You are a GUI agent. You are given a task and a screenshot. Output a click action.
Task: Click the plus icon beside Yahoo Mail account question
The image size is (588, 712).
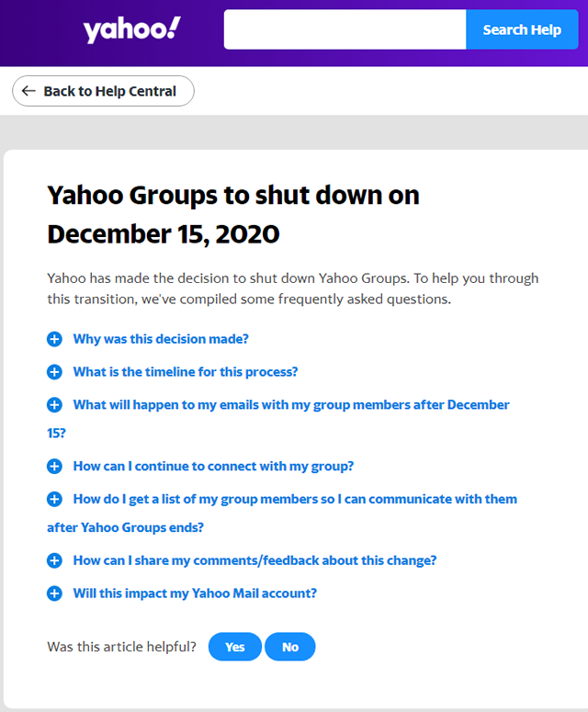click(x=55, y=593)
